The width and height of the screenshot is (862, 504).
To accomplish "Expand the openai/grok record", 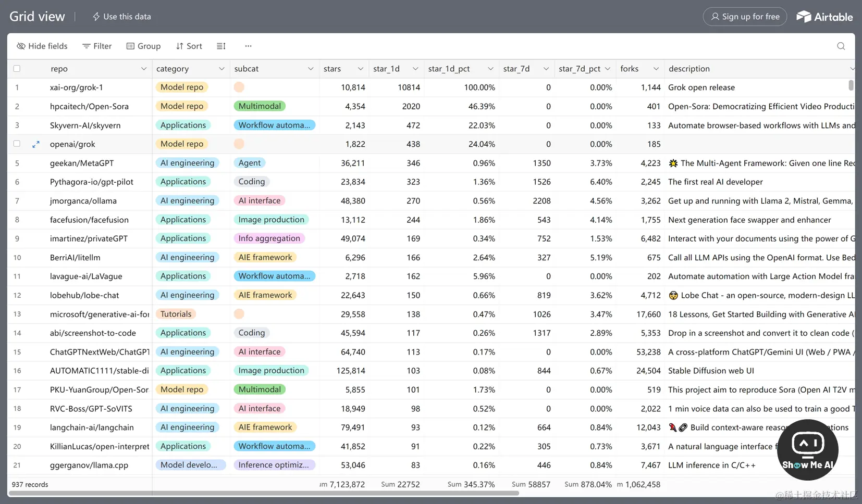I will pos(36,144).
